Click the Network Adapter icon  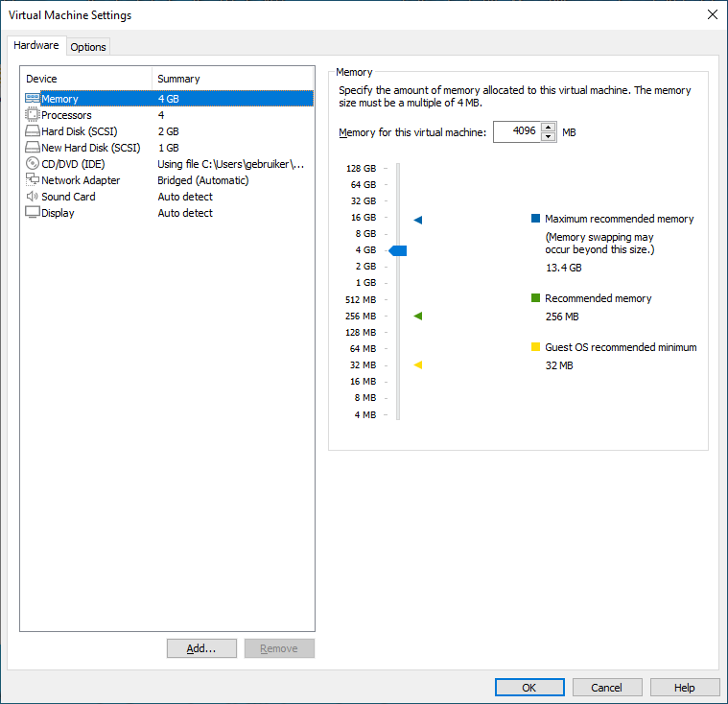point(32,180)
